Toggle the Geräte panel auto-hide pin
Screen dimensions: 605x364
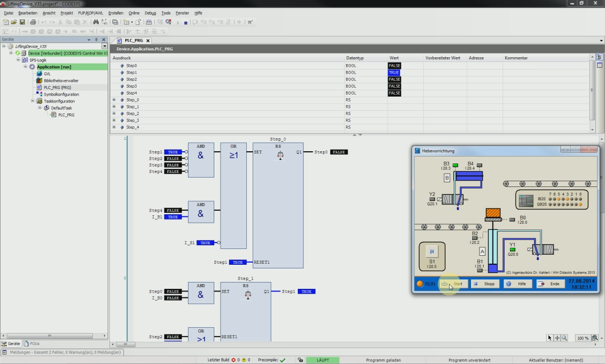coord(96,39)
